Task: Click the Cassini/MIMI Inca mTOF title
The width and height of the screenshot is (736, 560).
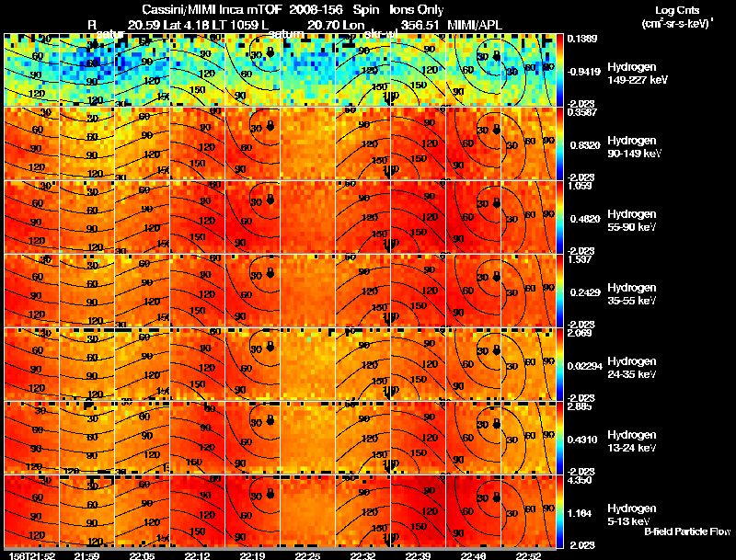Action: tap(212, 9)
